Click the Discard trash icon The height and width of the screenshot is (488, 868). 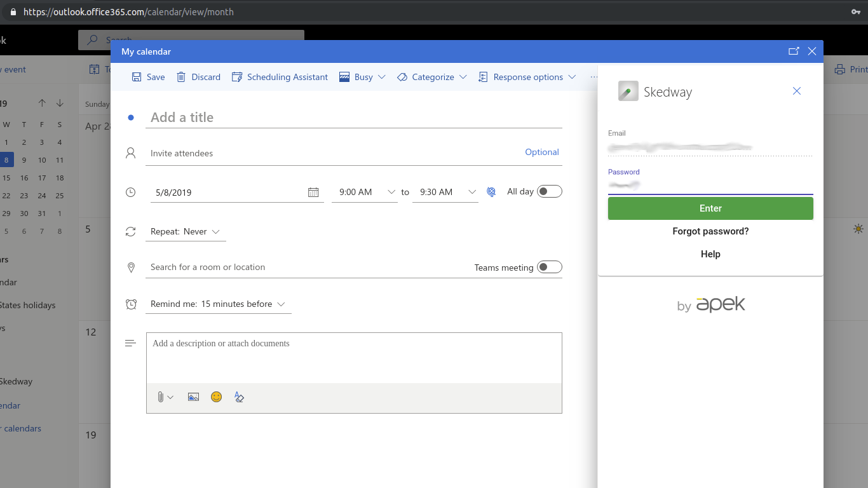tap(181, 77)
